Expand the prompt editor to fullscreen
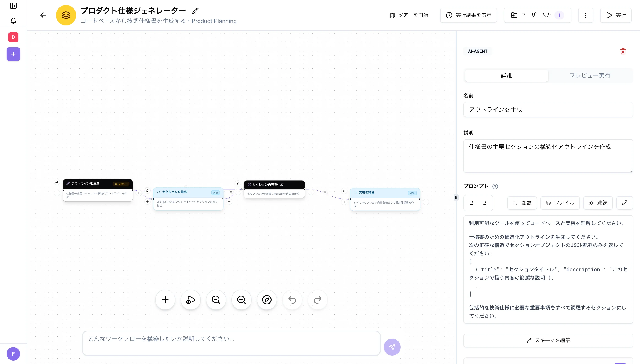Image resolution: width=640 pixels, height=364 pixels. coord(625,203)
